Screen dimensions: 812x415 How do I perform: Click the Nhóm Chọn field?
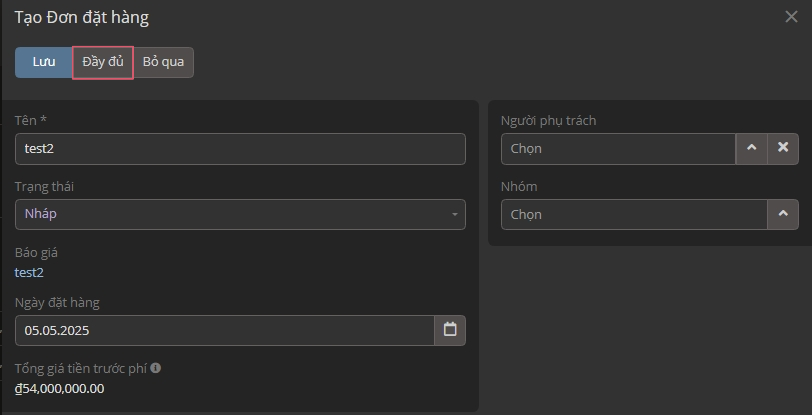[x=634, y=214]
